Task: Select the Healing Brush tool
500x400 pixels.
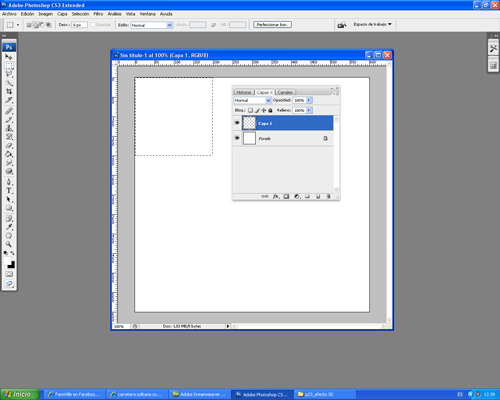Action: (x=9, y=111)
